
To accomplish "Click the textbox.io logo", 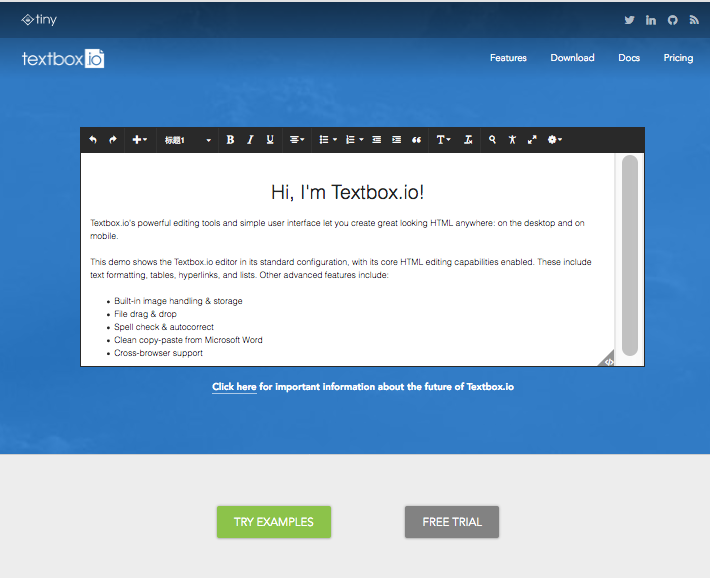I will coord(63,58).
